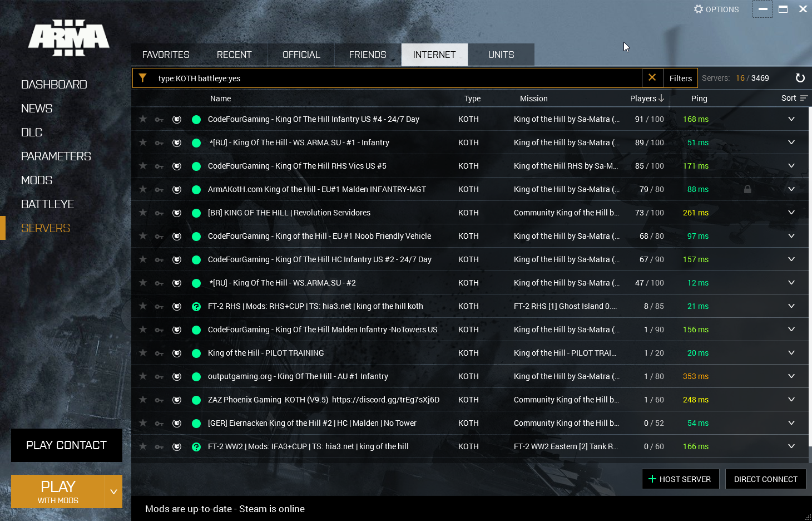The height and width of the screenshot is (521, 812).
Task: Click green status dot for [GER] Eiernacken server
Action: (196, 424)
